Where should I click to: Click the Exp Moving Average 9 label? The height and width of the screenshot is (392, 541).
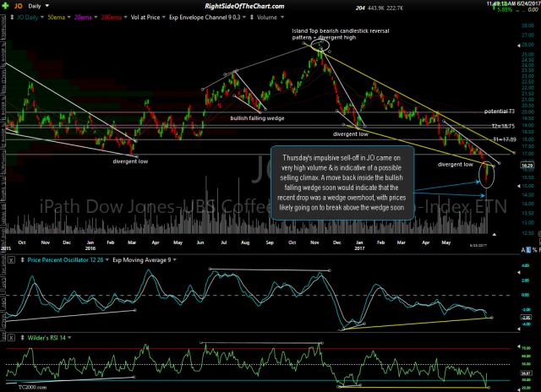[142, 260]
